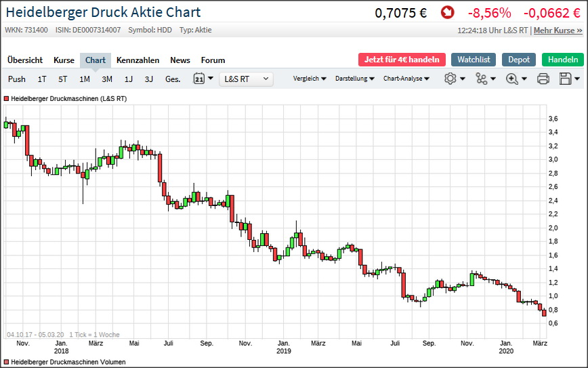
Task: Click the red down-arrow trend icon
Action: click(x=447, y=12)
